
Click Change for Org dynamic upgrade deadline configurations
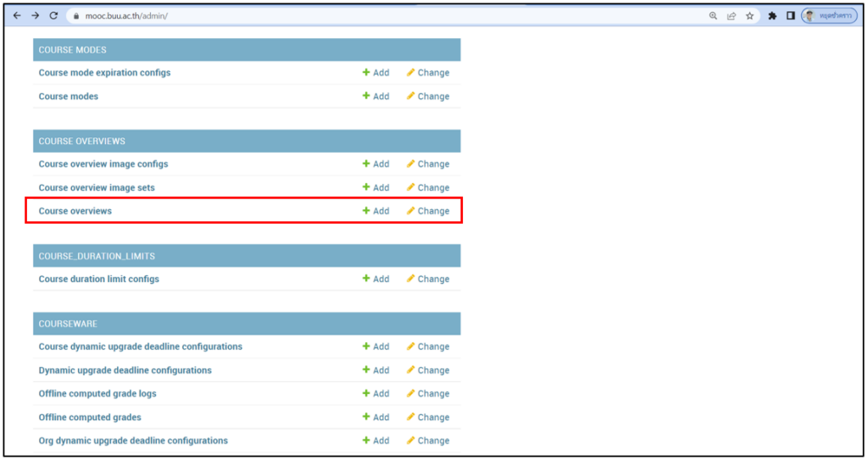[x=428, y=441]
